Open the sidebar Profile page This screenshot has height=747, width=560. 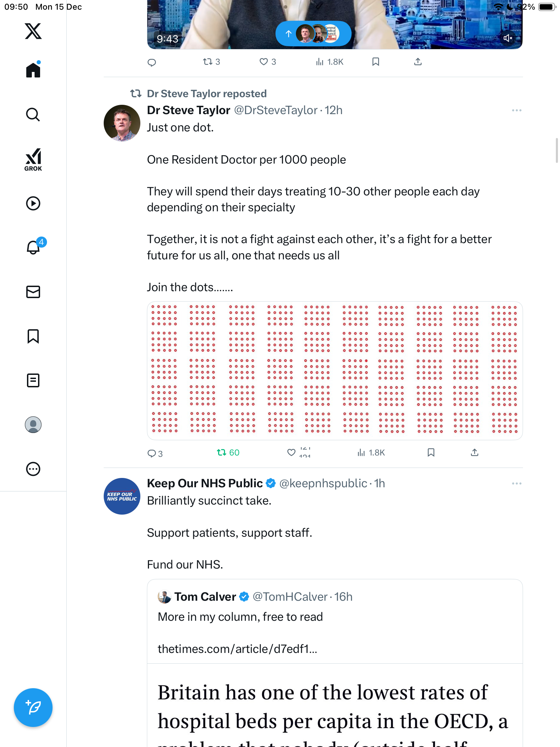tap(33, 425)
